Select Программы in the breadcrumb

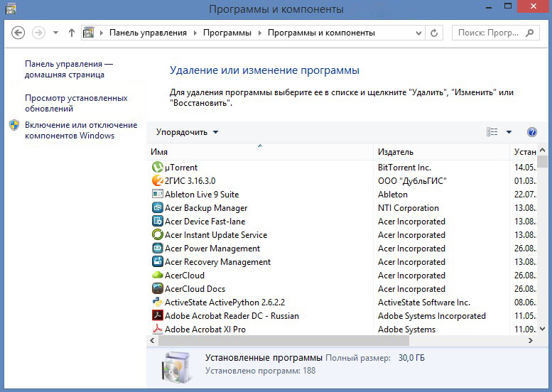tap(227, 33)
